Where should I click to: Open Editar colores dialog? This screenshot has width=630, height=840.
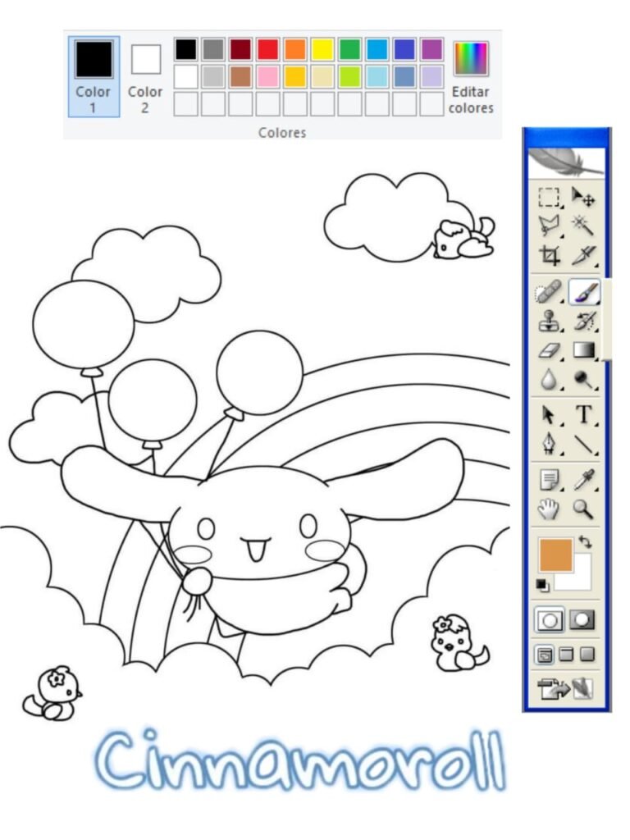coord(471,77)
